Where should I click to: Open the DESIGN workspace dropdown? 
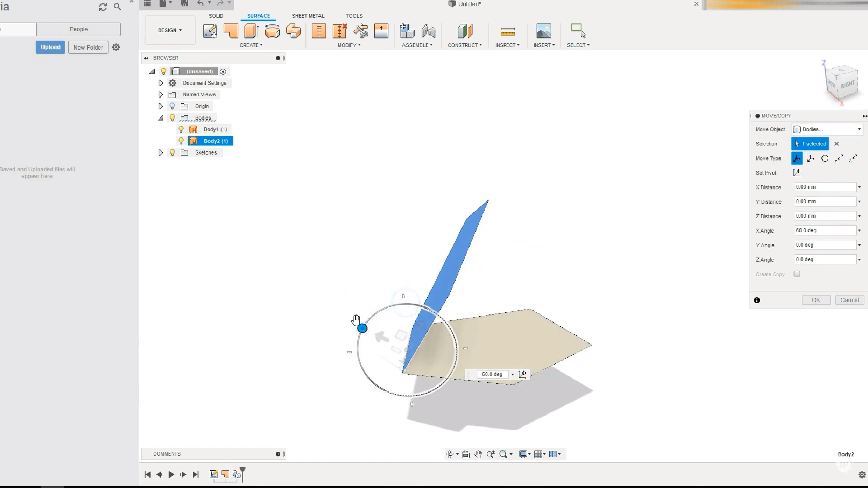pos(170,30)
